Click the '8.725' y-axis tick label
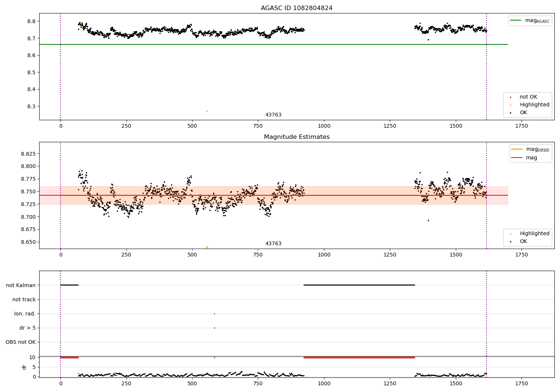The height and width of the screenshot is (392, 560). click(x=28, y=204)
